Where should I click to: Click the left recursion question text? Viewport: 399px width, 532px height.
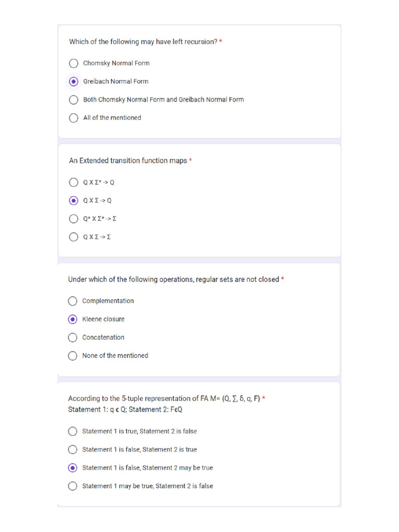coord(143,42)
